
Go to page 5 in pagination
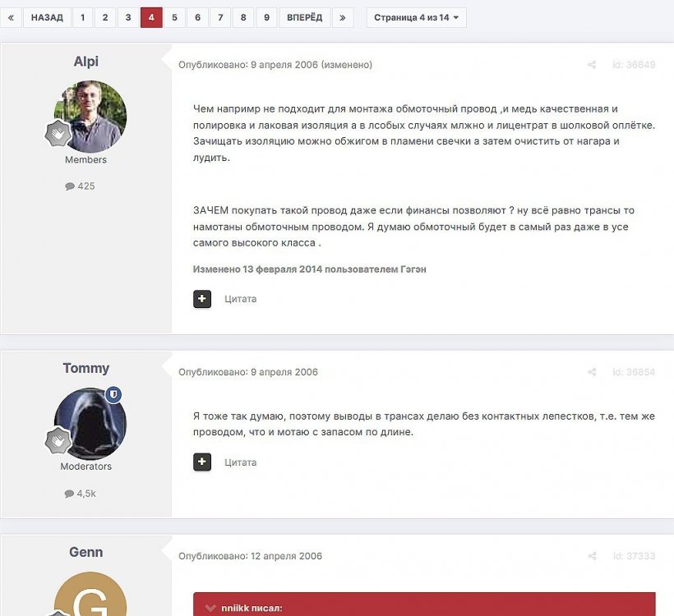[174, 17]
